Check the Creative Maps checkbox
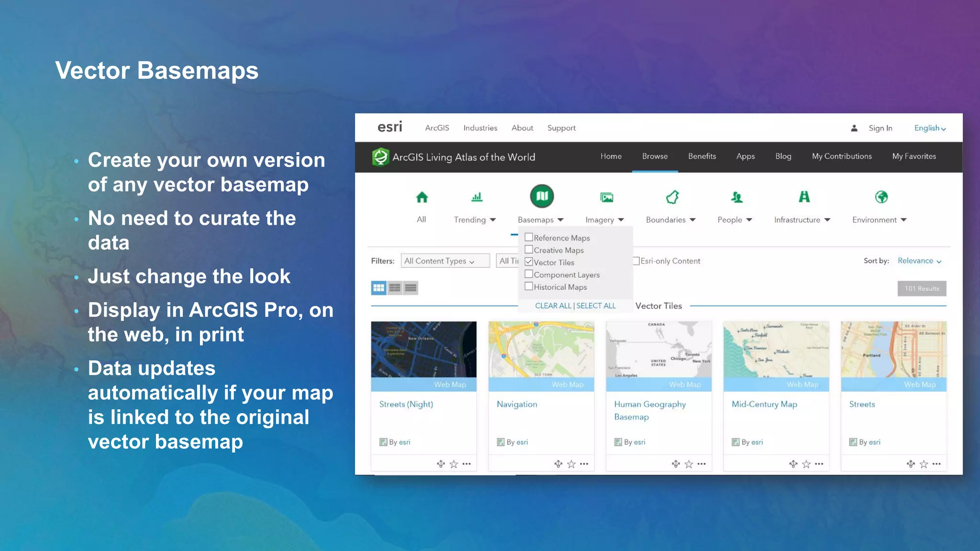The height and width of the screenshot is (551, 980). (x=529, y=250)
